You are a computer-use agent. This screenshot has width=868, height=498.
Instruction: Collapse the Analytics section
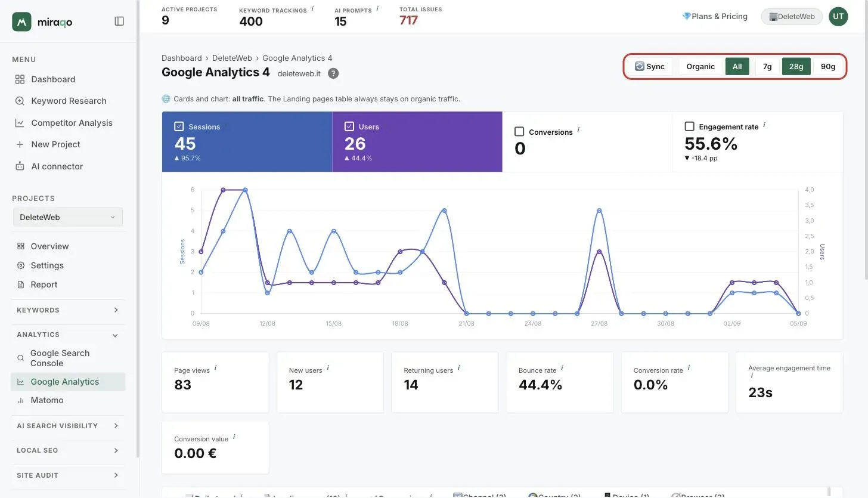[68, 335]
